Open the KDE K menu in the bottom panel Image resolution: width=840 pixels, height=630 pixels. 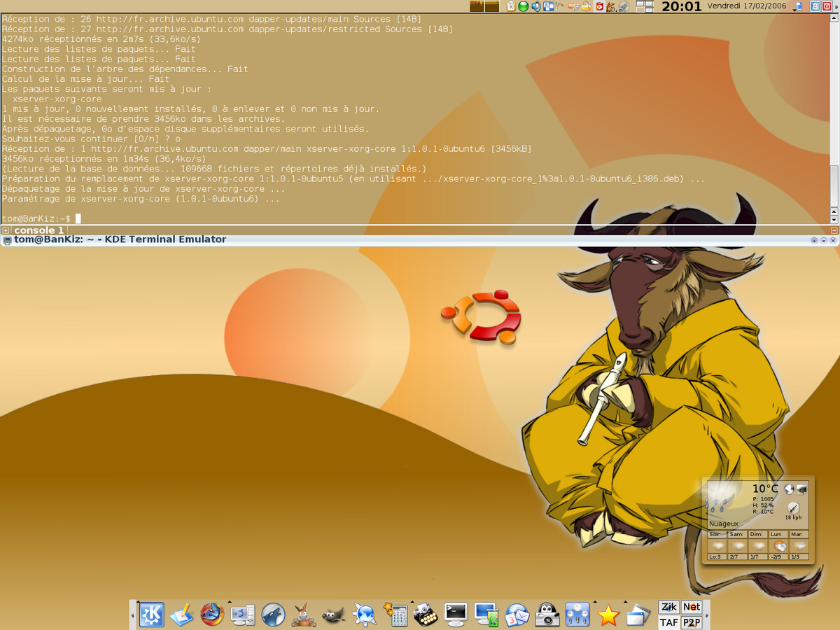coord(151,615)
